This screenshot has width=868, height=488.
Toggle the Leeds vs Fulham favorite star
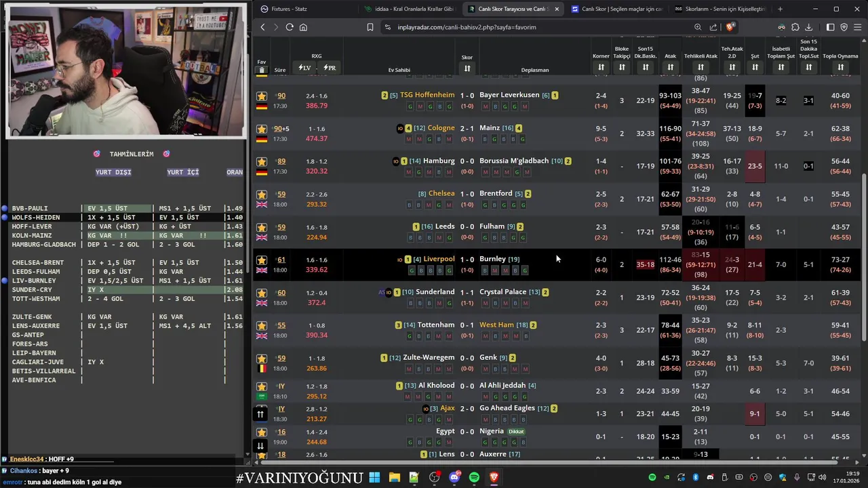point(262,227)
